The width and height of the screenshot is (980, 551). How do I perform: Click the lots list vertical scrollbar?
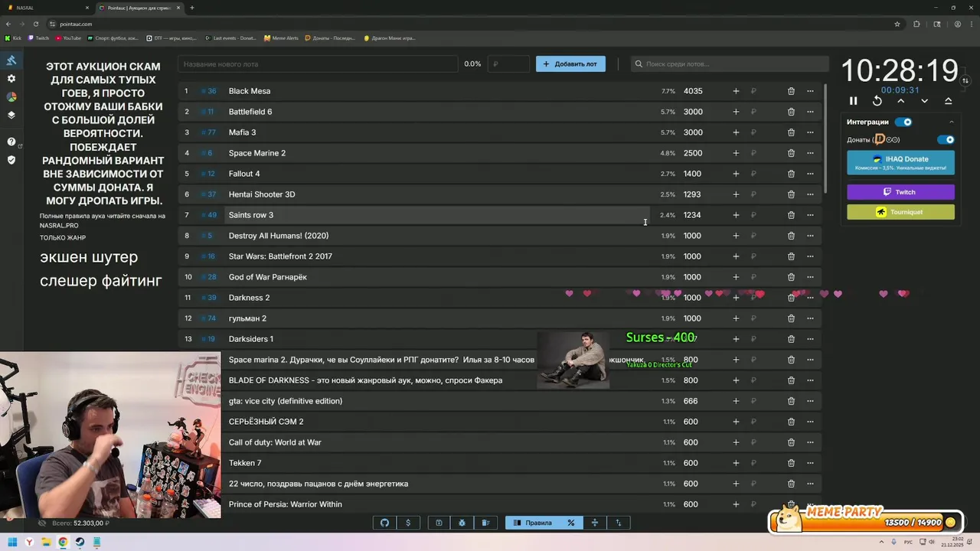pyautogui.click(x=825, y=138)
